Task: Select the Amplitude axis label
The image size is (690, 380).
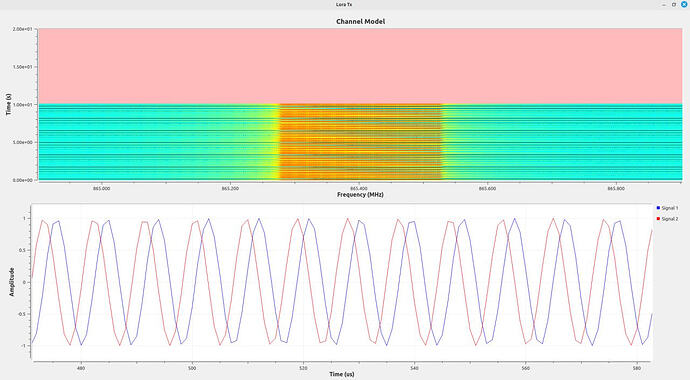Action: 12,282
